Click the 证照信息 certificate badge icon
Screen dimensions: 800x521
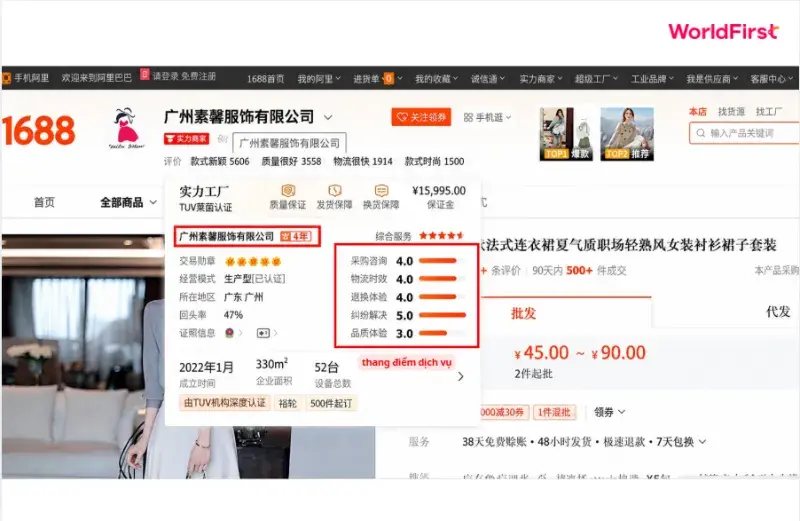(230, 333)
